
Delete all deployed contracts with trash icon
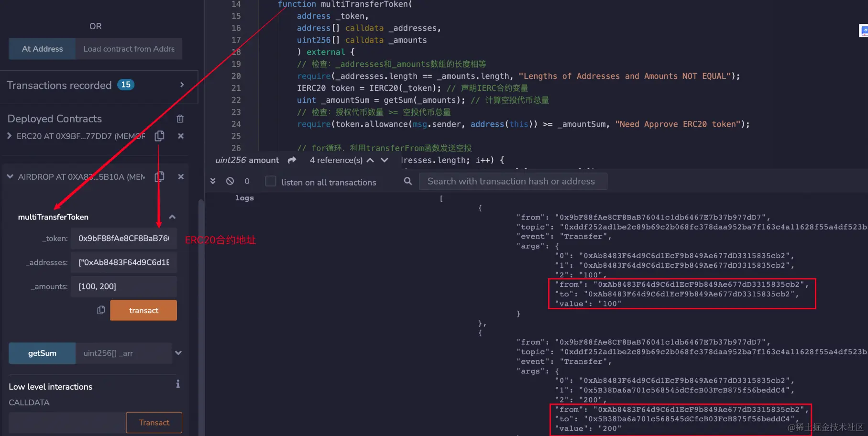click(180, 119)
